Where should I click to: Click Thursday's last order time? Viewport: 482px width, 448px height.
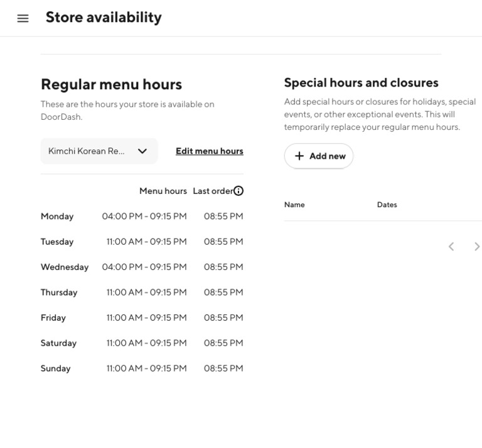point(223,292)
